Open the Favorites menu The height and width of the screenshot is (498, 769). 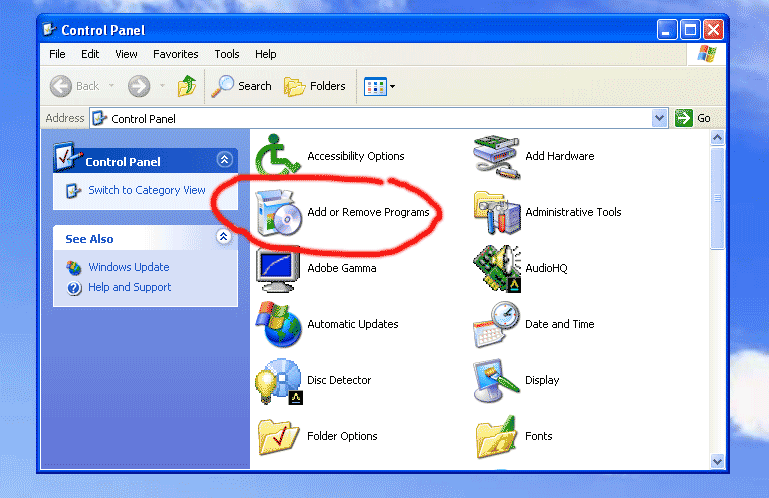tap(176, 54)
